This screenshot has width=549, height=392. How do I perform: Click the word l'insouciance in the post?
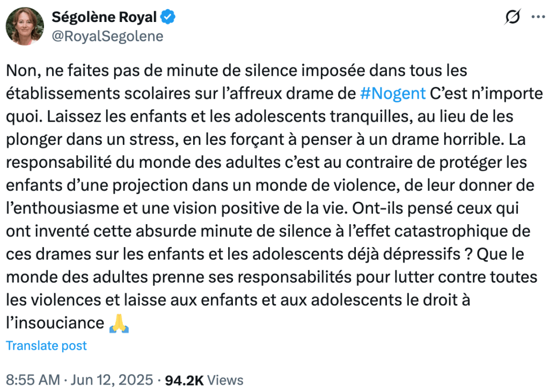[55, 323]
